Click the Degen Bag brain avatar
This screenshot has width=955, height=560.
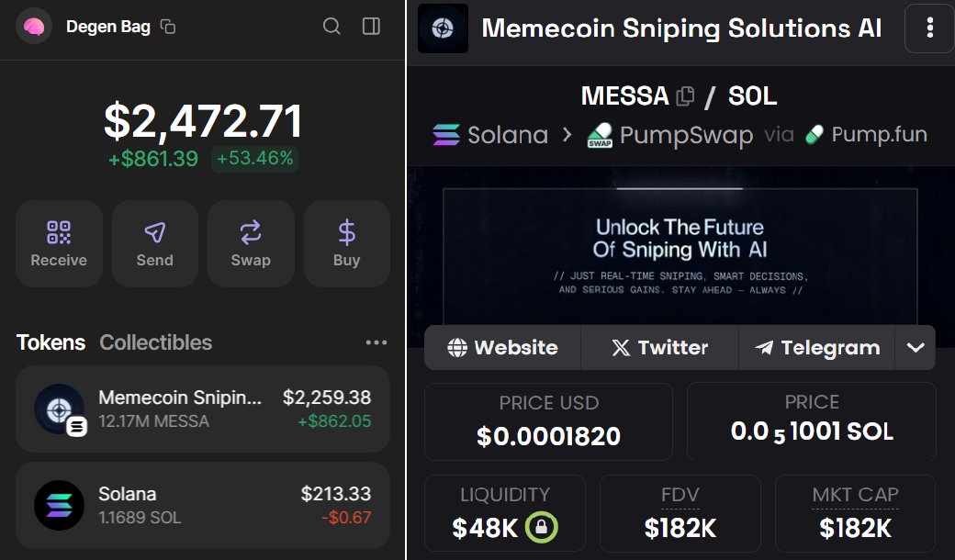coord(34,27)
